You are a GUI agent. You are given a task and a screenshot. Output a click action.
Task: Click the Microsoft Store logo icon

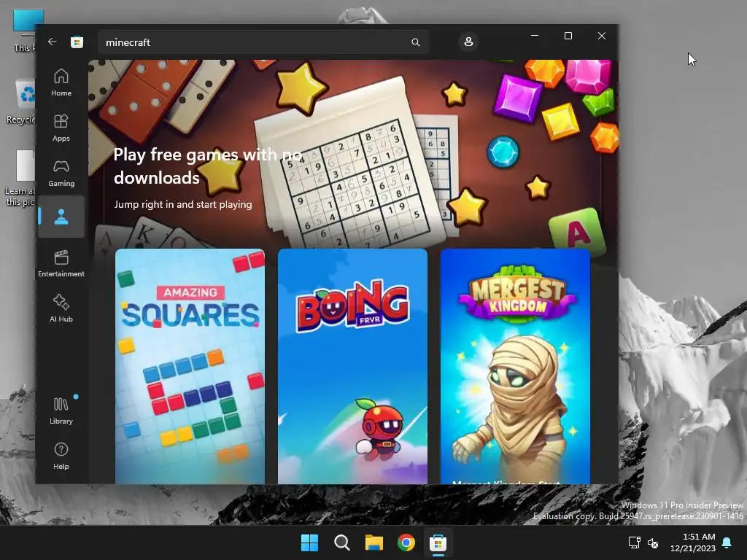(77, 42)
